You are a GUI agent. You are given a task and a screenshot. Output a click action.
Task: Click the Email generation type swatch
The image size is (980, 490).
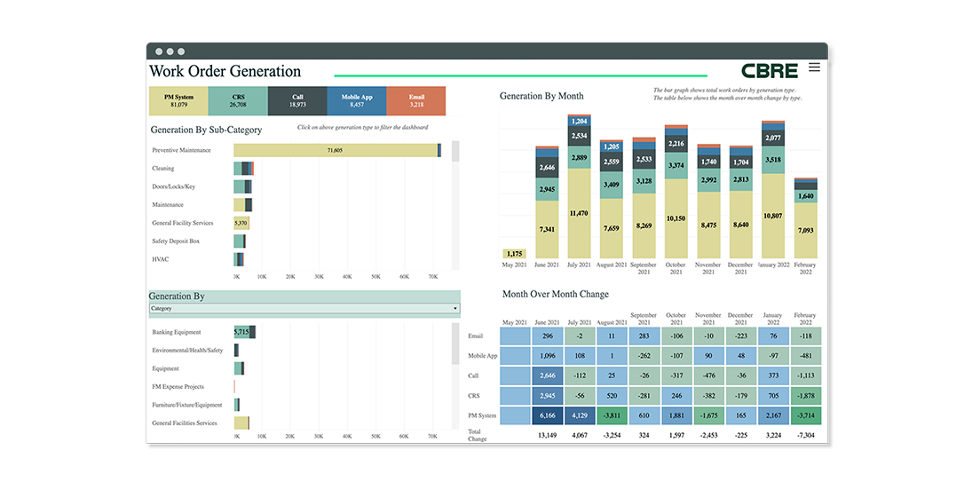click(x=415, y=101)
